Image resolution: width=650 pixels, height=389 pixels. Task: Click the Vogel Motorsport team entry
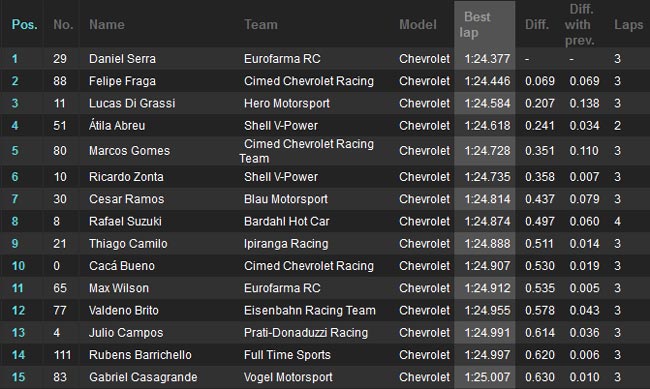click(288, 377)
